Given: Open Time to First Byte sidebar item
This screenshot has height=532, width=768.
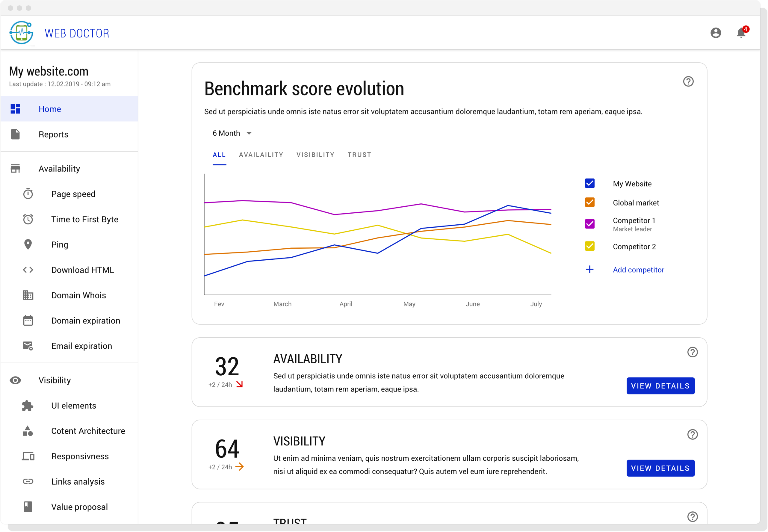Looking at the screenshot, I should coord(69,219).
